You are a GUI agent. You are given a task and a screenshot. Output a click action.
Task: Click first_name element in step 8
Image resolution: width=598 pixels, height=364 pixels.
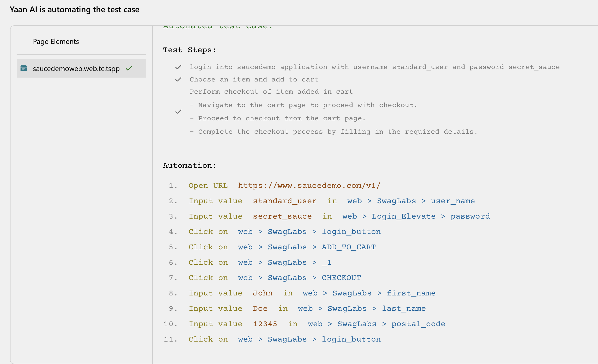pos(411,293)
